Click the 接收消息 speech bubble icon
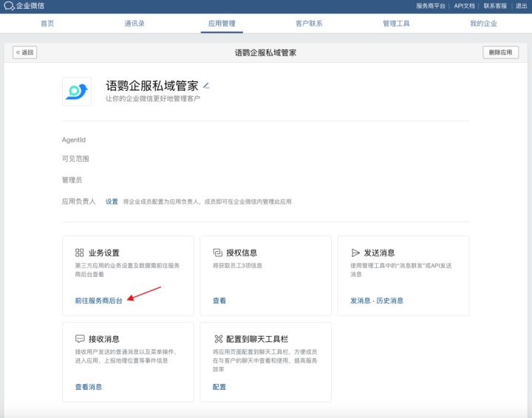 79,338
